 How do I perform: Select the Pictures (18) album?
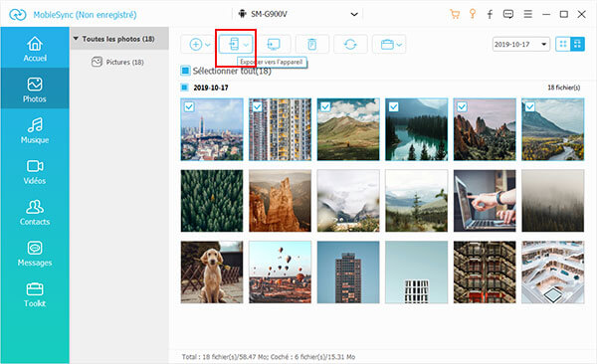coord(117,62)
